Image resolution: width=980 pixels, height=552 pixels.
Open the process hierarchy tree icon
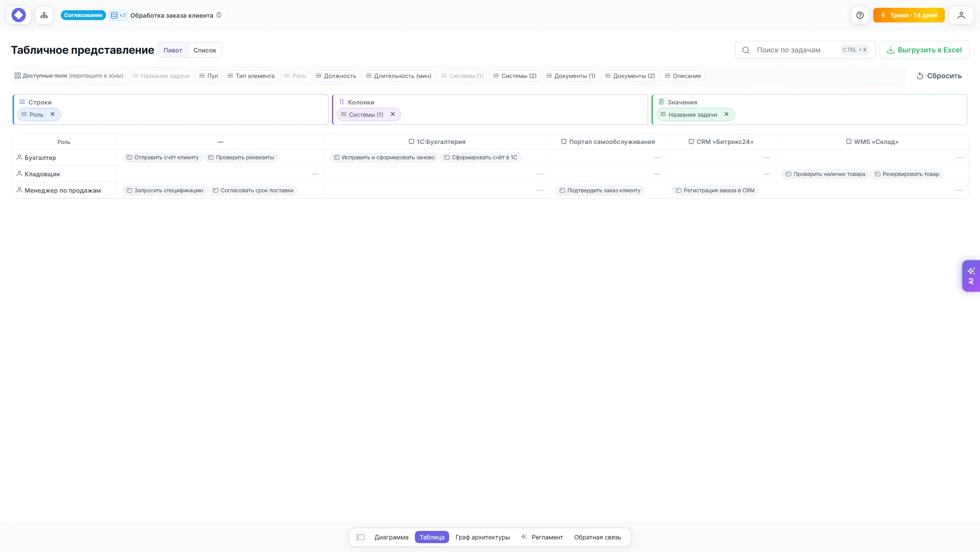[44, 15]
